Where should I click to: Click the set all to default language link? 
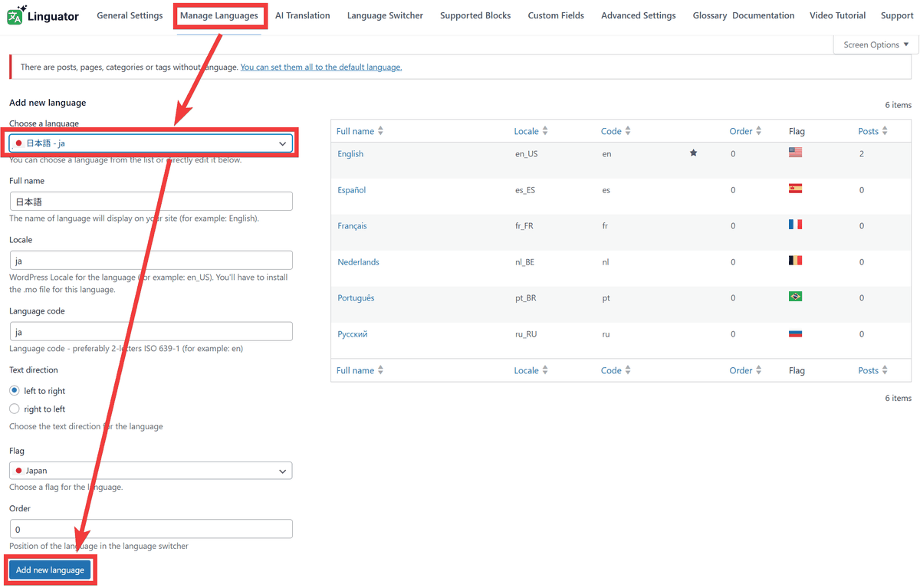point(320,67)
